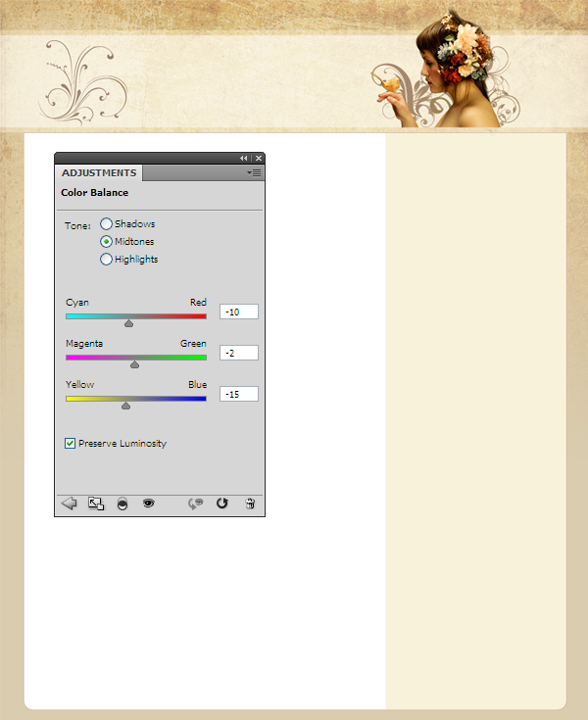This screenshot has height=720, width=588.
Task: Click the return to adjustment list arrow
Action: 70,504
